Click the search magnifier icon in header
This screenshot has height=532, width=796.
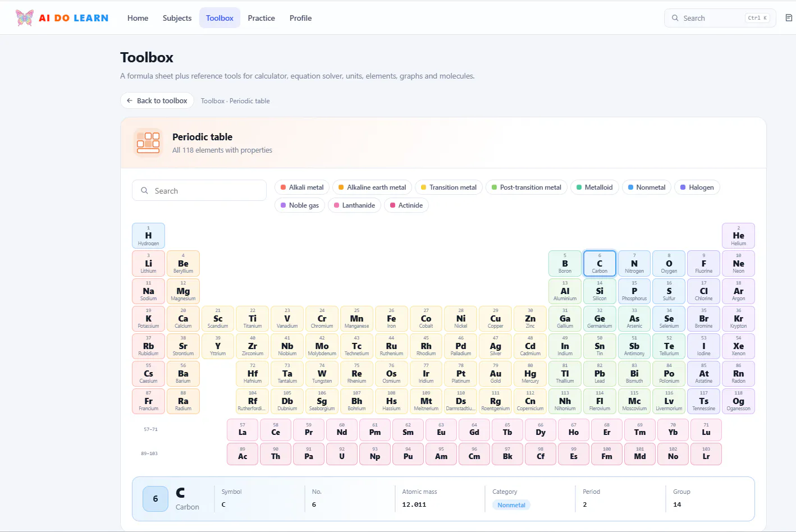675,18
